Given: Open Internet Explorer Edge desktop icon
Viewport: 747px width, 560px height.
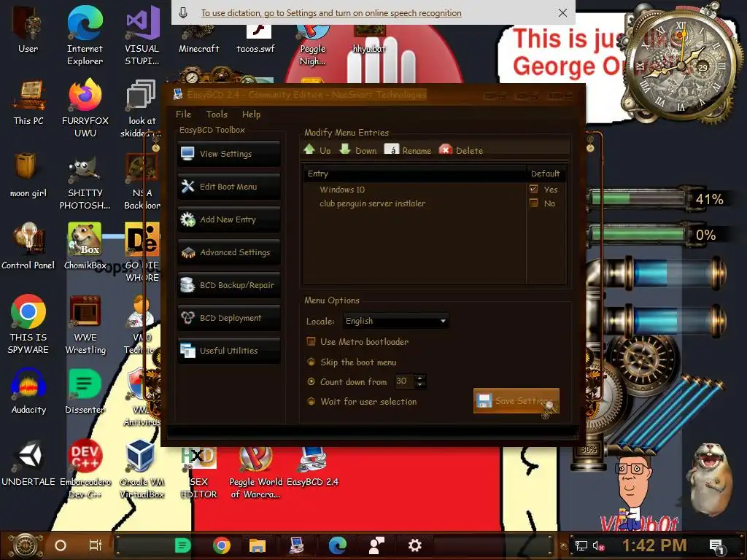Looking at the screenshot, I should click(85, 34).
